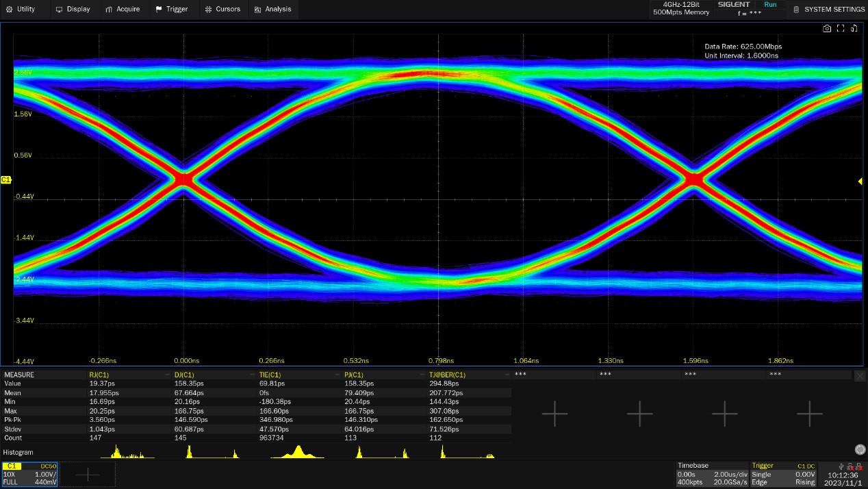
Task: Click the Trigger flag icon
Action: [159, 10]
